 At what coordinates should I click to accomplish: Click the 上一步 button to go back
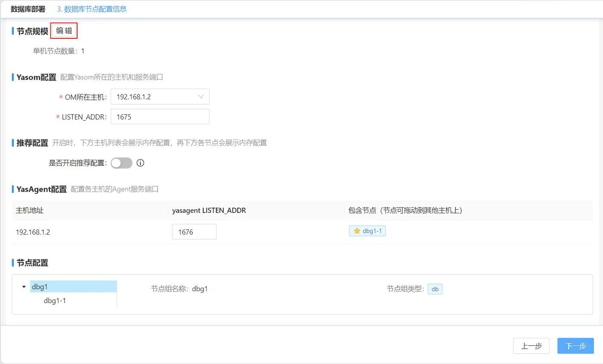point(532,345)
